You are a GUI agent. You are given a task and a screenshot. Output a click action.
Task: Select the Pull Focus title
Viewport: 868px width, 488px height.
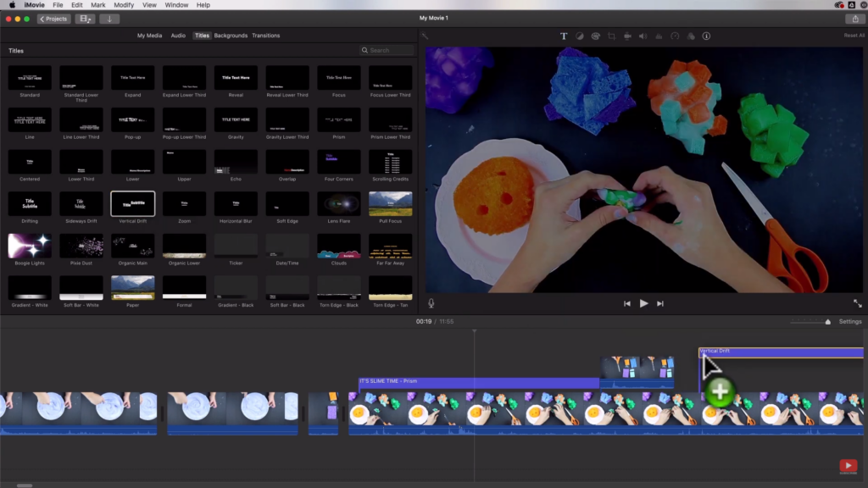pos(390,203)
